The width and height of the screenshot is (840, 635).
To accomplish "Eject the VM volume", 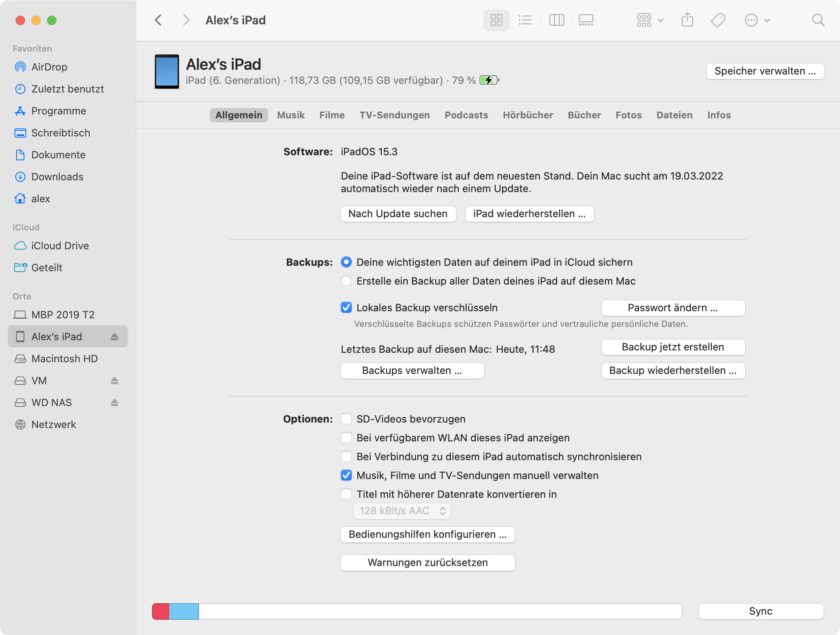I will click(114, 381).
